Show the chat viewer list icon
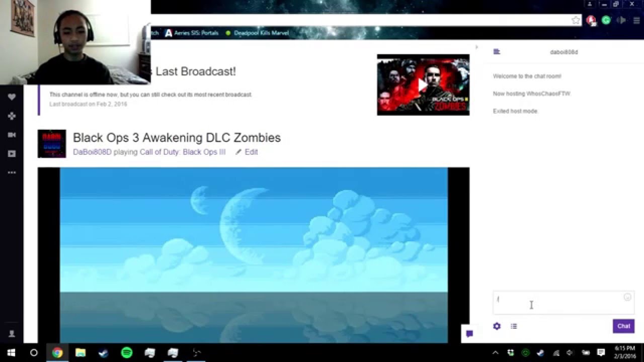644x362 pixels. tap(514, 326)
